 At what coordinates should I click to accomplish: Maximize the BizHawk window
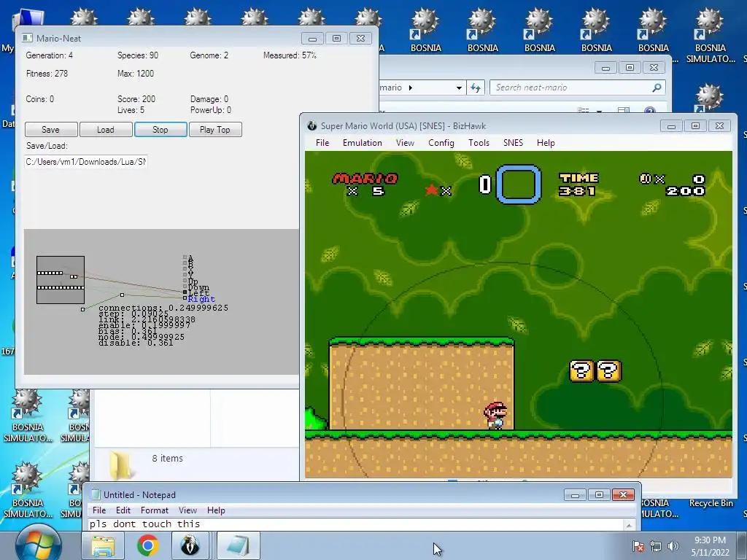pyautogui.click(x=695, y=126)
